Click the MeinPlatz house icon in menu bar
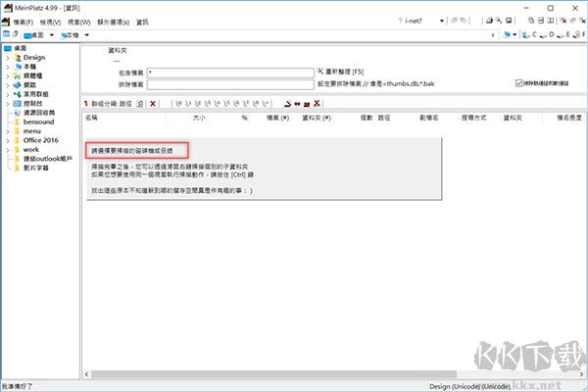 tap(6, 22)
